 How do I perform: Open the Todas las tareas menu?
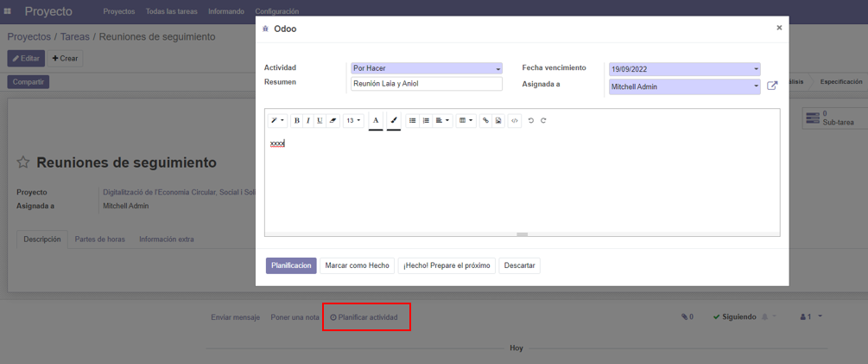[172, 11]
